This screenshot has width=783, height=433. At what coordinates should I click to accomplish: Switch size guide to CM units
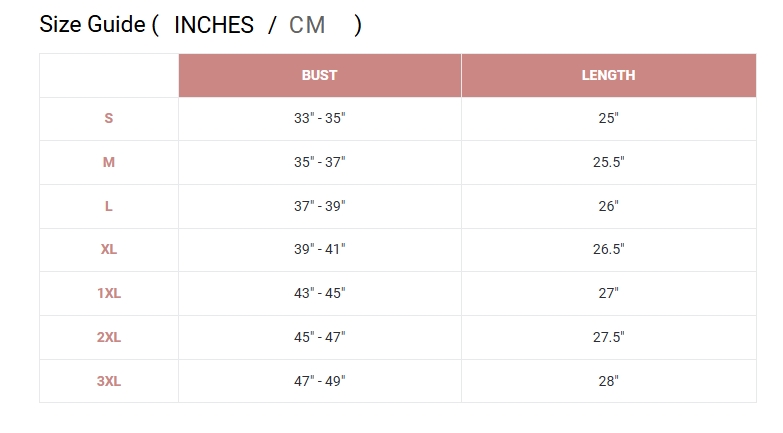pos(307,25)
